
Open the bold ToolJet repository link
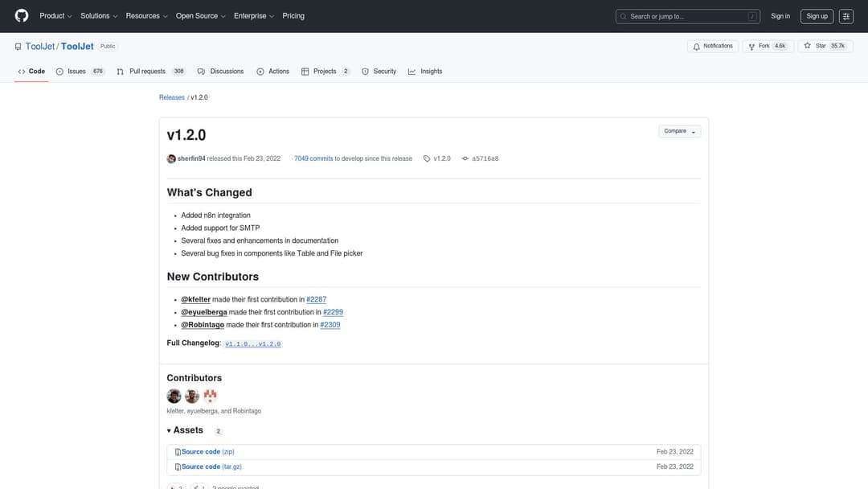[x=77, y=47]
